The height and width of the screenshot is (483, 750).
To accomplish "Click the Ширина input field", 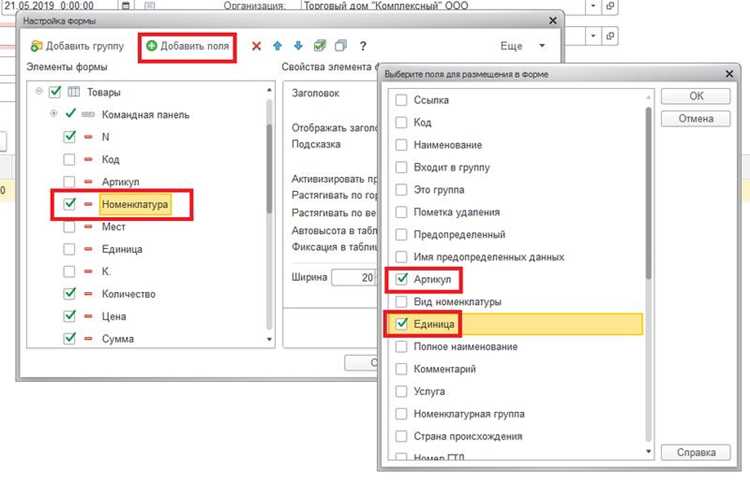I will coord(353,277).
